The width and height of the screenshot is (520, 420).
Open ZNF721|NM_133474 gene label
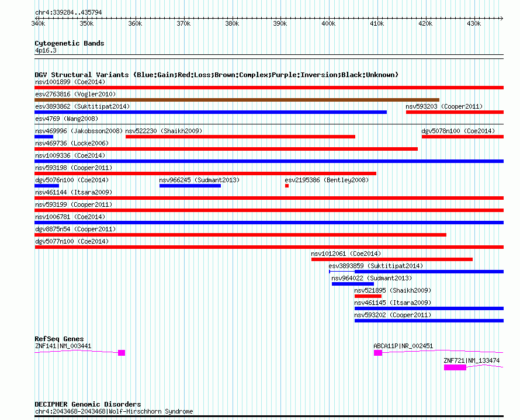coord(472,360)
